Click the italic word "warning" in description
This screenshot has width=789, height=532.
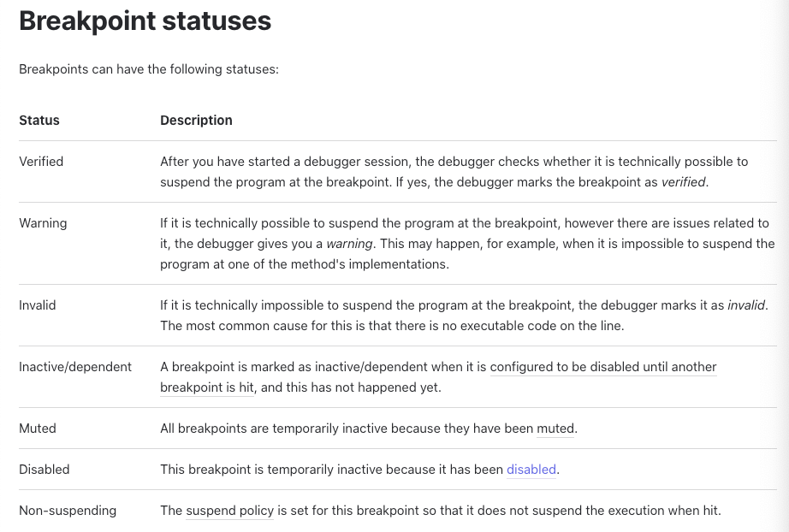coord(349,244)
